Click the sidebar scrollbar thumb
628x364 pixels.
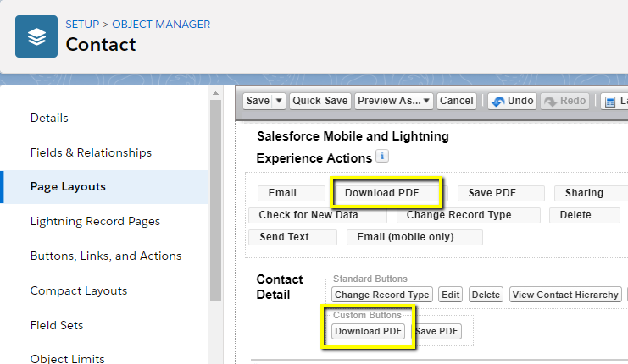(215, 200)
